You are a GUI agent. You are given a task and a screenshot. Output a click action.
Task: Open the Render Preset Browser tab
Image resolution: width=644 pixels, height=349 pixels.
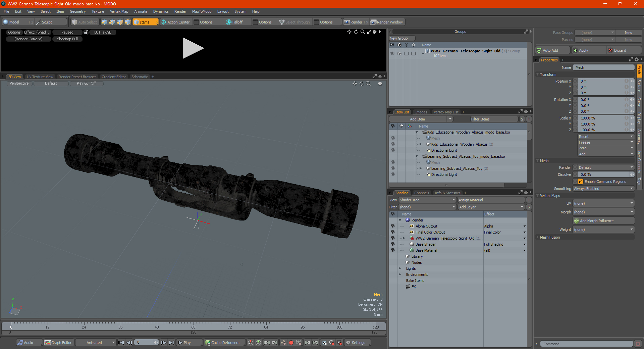click(77, 77)
